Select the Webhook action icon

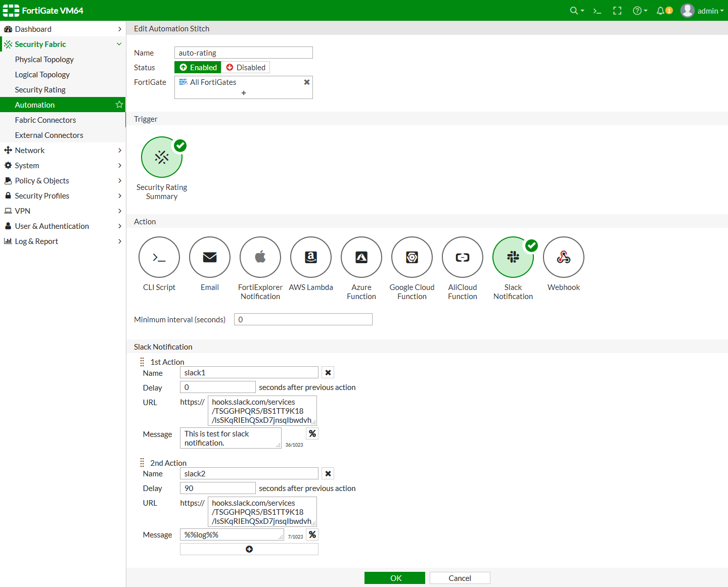564,257
